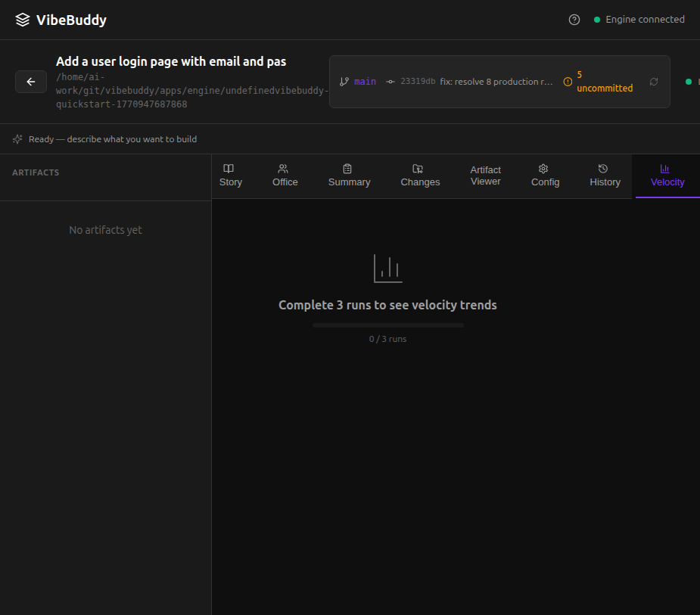Open the Config gear icon
700x615 pixels.
click(542, 169)
